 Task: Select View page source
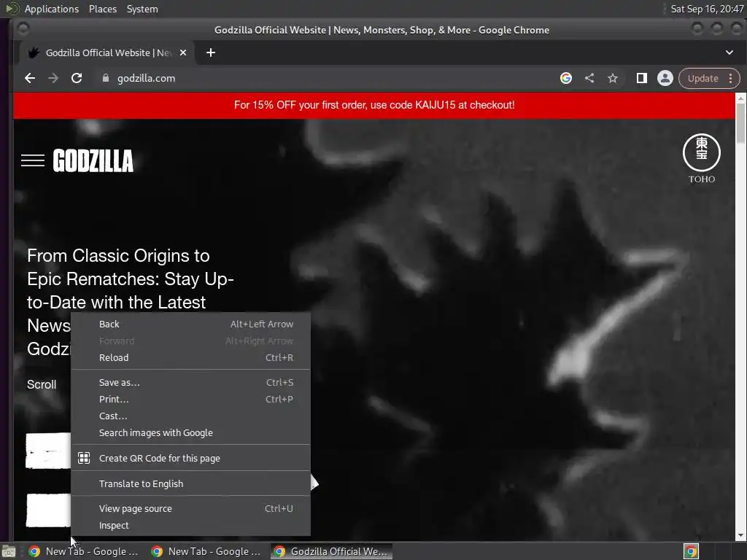(x=190, y=508)
